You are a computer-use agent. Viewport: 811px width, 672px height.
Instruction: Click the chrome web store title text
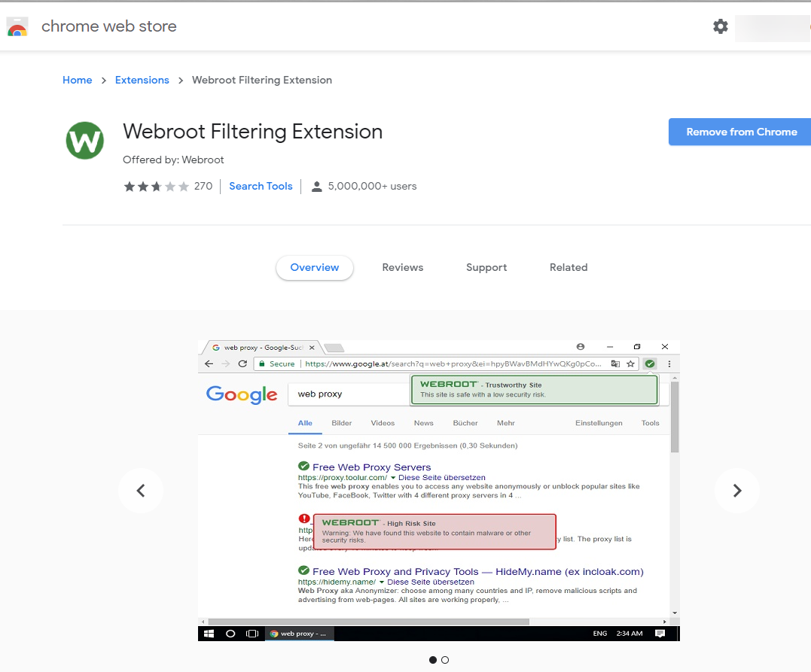[x=108, y=26]
